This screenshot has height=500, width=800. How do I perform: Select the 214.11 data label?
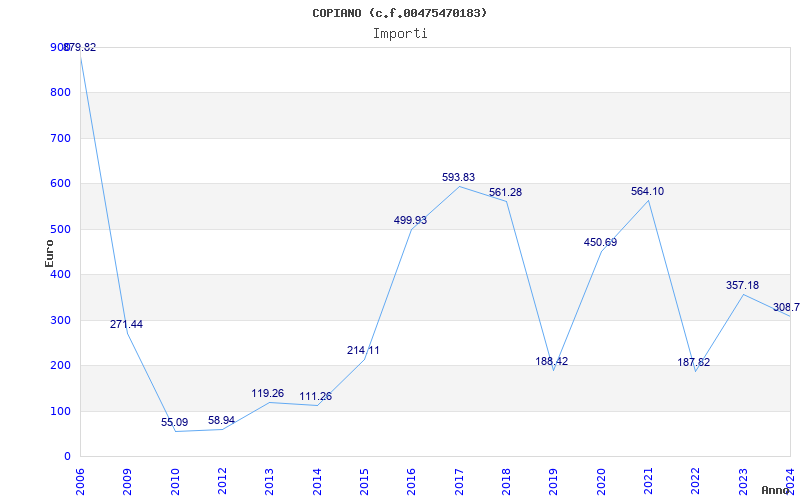(x=363, y=351)
